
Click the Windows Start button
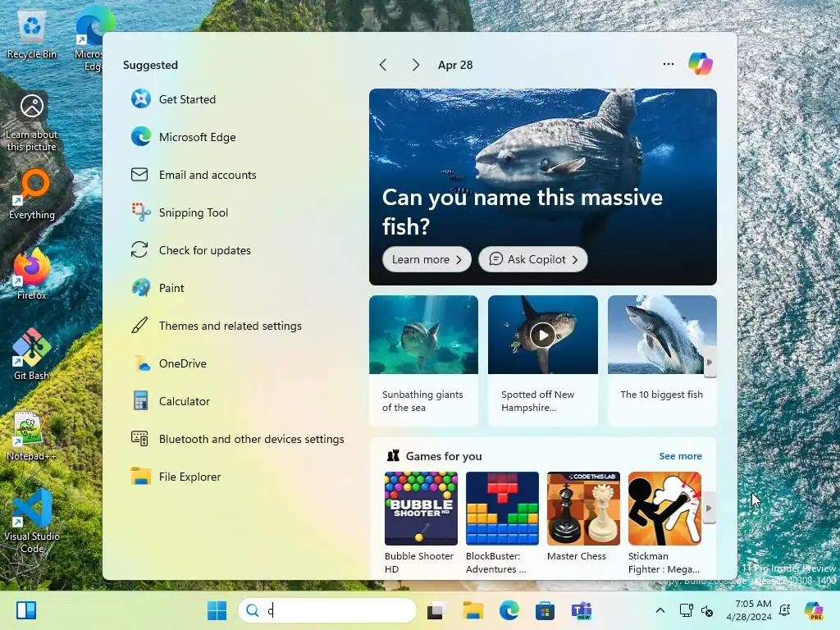pos(217,610)
